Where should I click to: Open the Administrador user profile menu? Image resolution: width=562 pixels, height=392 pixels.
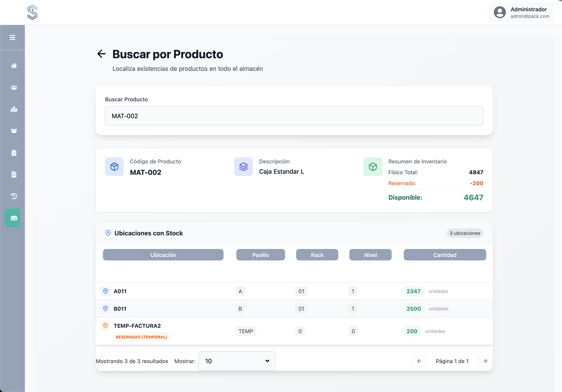(x=521, y=12)
